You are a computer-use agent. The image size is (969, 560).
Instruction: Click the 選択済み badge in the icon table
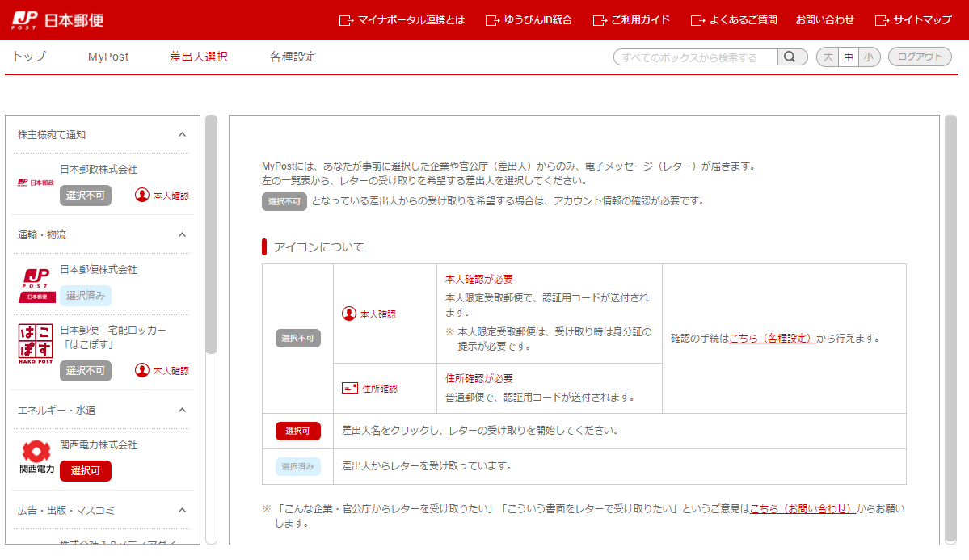coord(298,467)
